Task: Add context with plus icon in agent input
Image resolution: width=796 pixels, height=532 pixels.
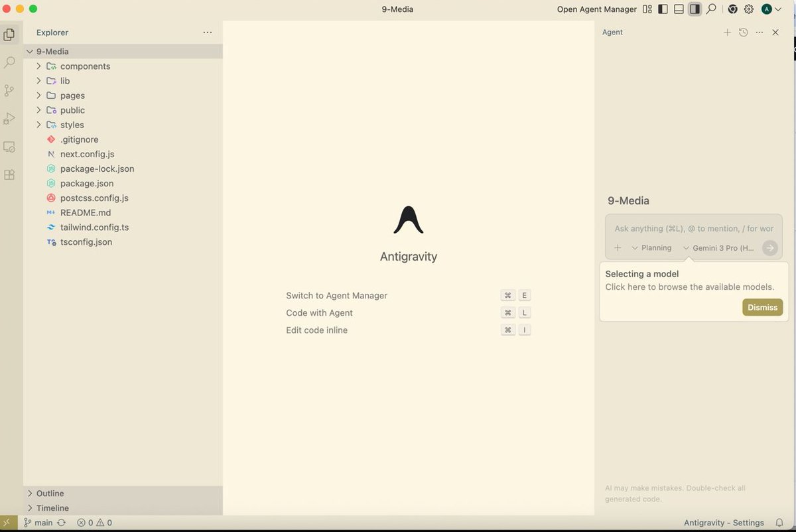Action: coord(618,248)
